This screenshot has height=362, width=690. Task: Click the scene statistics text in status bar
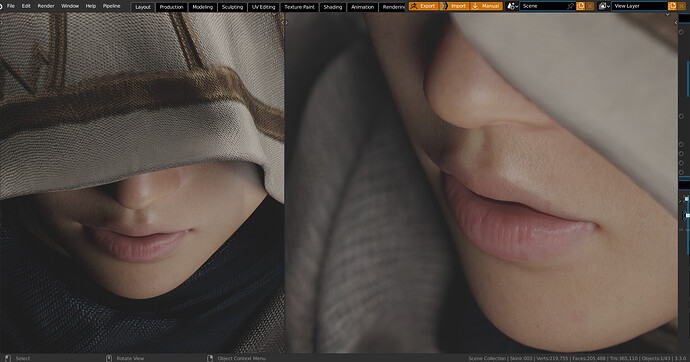[x=577, y=358]
